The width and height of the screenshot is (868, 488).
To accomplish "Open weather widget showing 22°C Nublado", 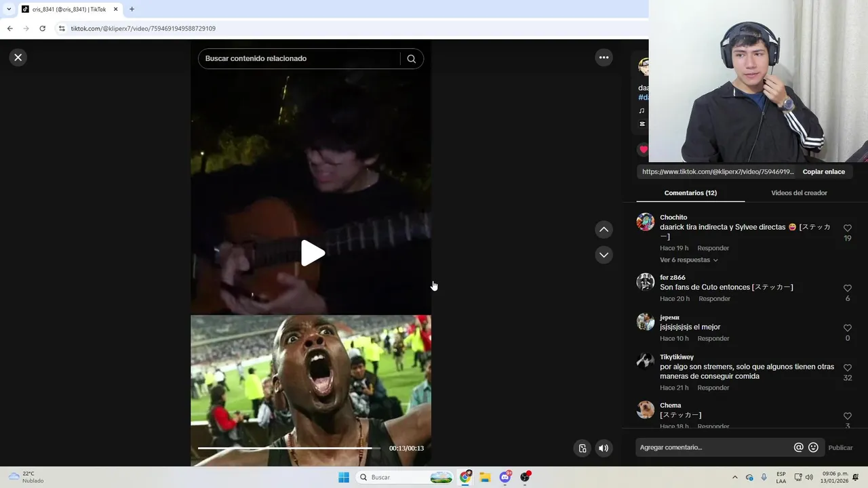I will click(27, 477).
